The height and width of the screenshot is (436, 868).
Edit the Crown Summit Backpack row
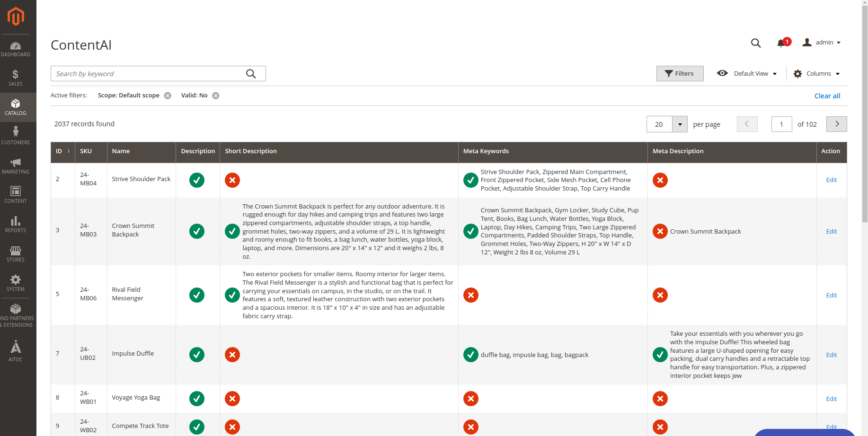point(832,232)
